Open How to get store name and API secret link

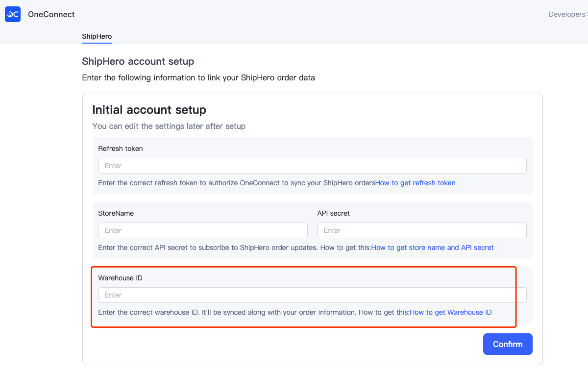(433, 248)
